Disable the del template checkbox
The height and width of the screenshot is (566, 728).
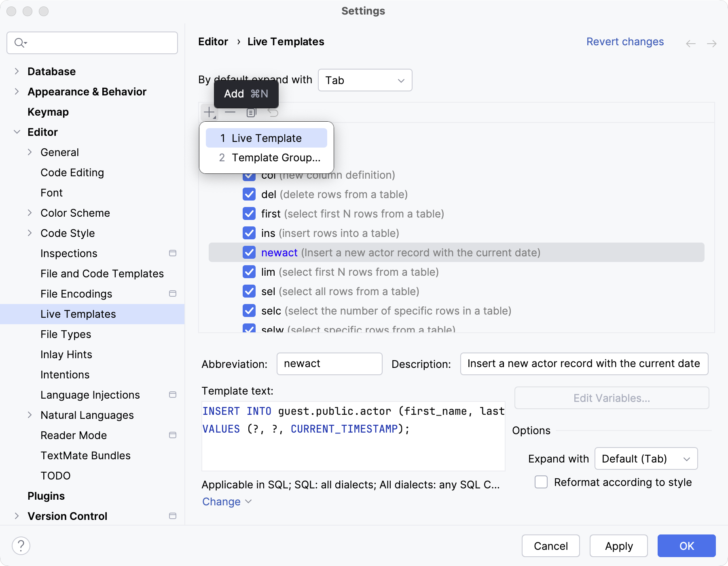point(249,194)
